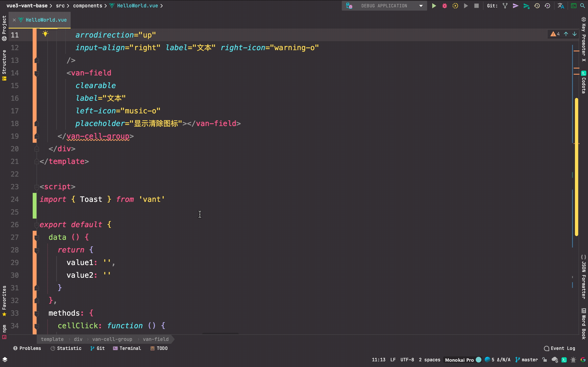Click van-cell-group in the breadcrumb bar
This screenshot has width=588, height=367.
(x=112, y=339)
